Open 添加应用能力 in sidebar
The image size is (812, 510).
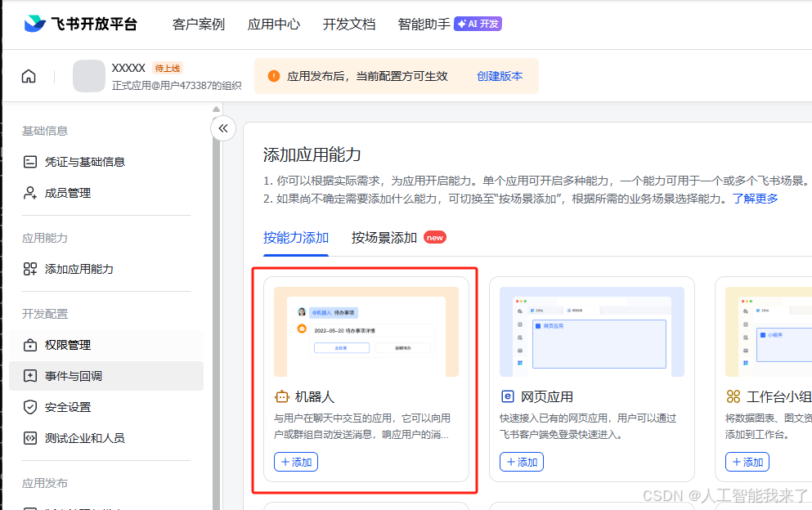coord(106,269)
